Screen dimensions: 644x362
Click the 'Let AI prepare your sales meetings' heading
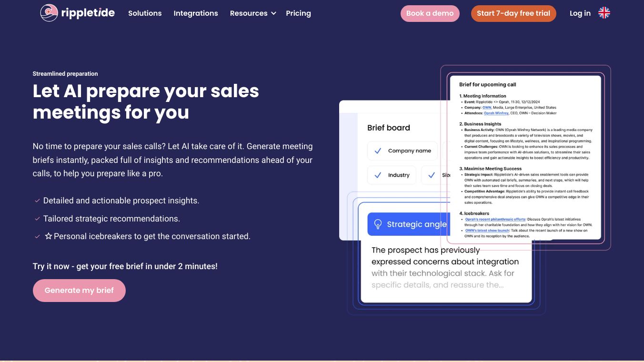click(146, 101)
